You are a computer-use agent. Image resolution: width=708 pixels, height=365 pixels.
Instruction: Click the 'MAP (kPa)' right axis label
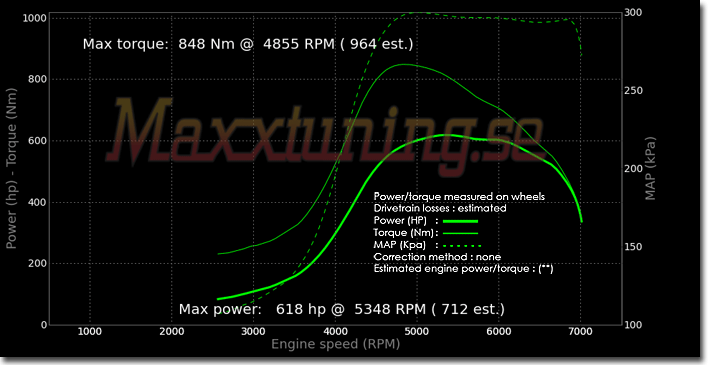(650, 168)
